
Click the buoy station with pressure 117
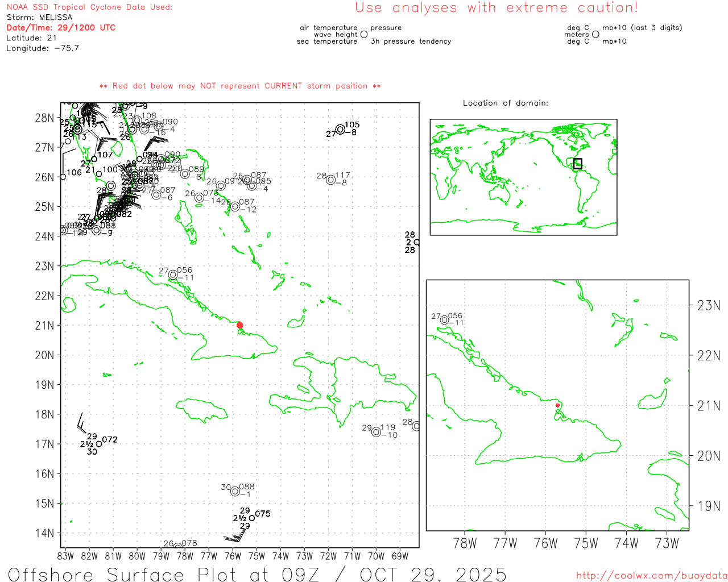[x=331, y=180]
